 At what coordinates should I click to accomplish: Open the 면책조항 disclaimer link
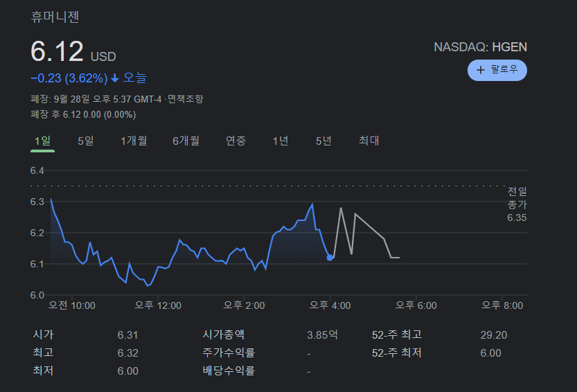(x=185, y=99)
